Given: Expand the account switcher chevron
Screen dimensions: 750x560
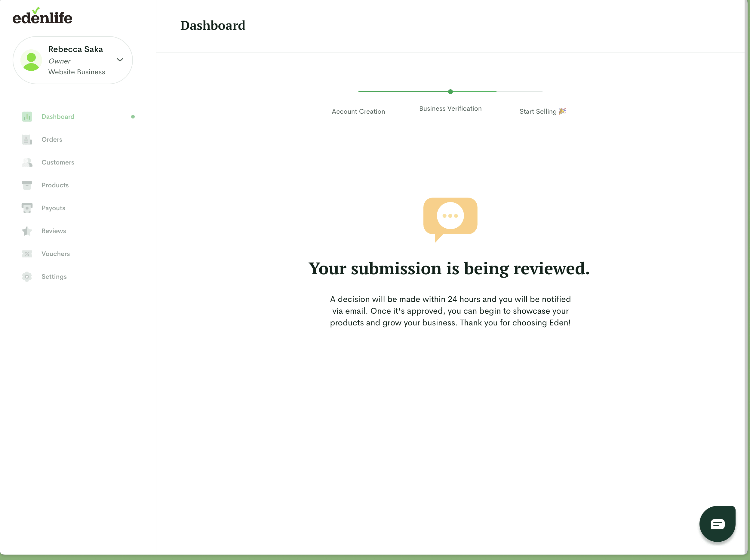Looking at the screenshot, I should [x=120, y=60].
